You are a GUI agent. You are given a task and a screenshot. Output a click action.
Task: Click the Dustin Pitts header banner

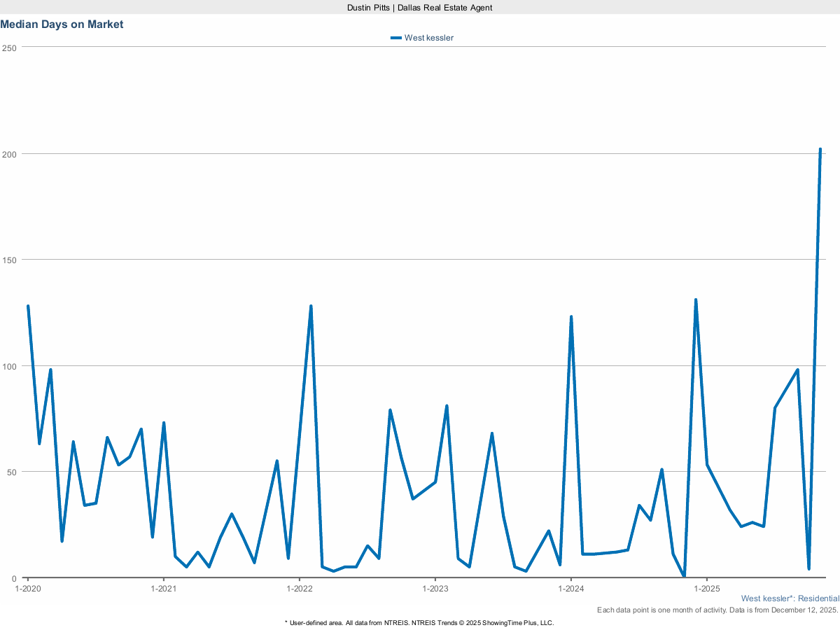click(419, 8)
